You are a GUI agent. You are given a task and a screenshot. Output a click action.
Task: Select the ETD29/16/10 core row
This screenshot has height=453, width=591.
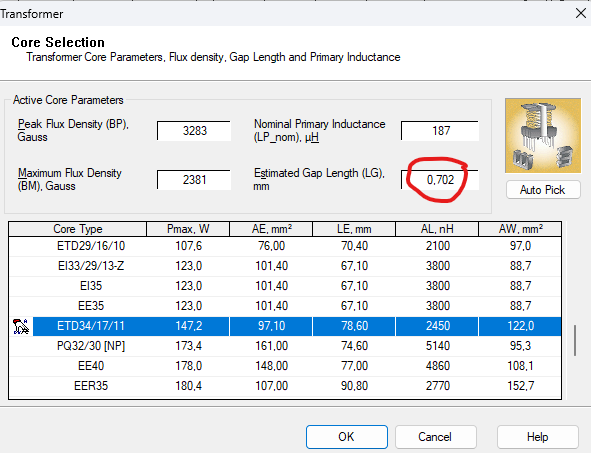click(x=285, y=246)
